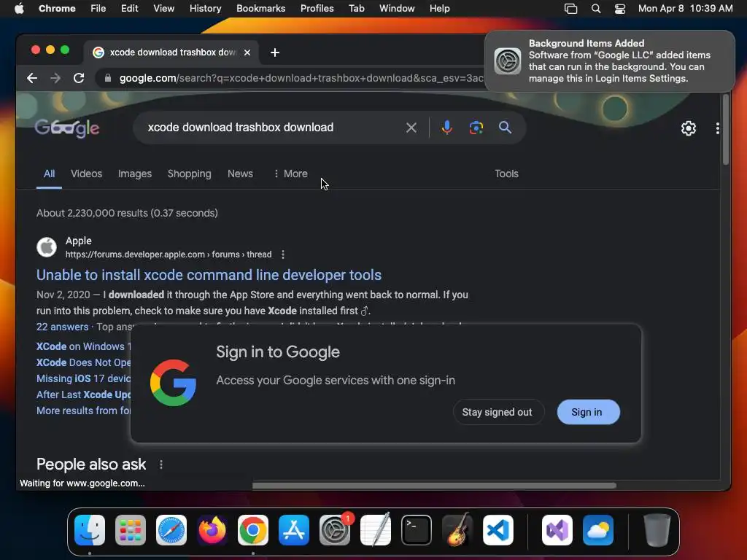Open the Chrome File menu

tap(98, 9)
